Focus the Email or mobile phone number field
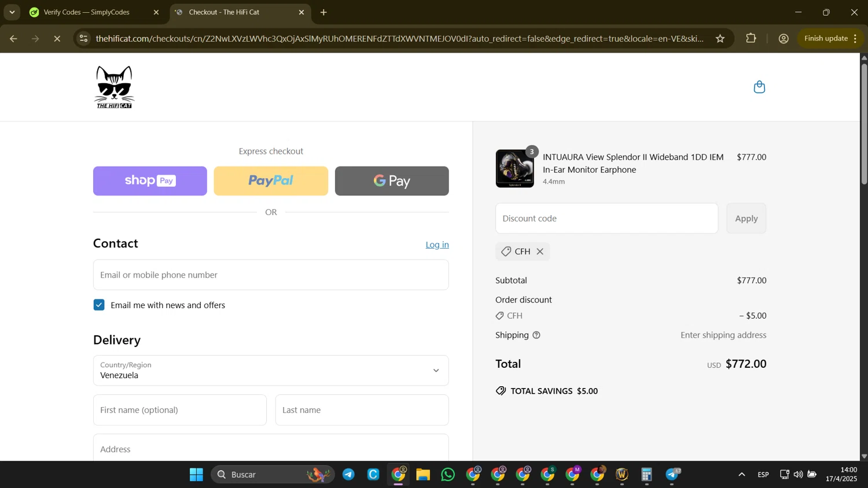 pos(271,275)
